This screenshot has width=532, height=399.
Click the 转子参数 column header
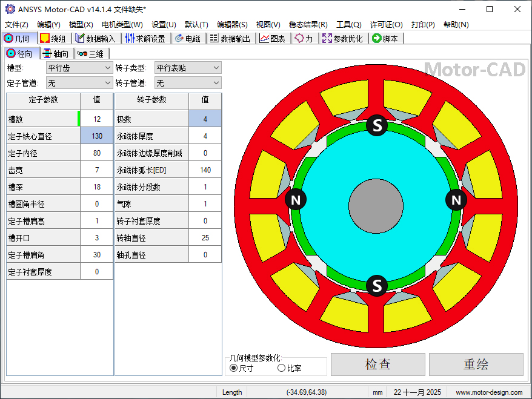pyautogui.click(x=151, y=101)
